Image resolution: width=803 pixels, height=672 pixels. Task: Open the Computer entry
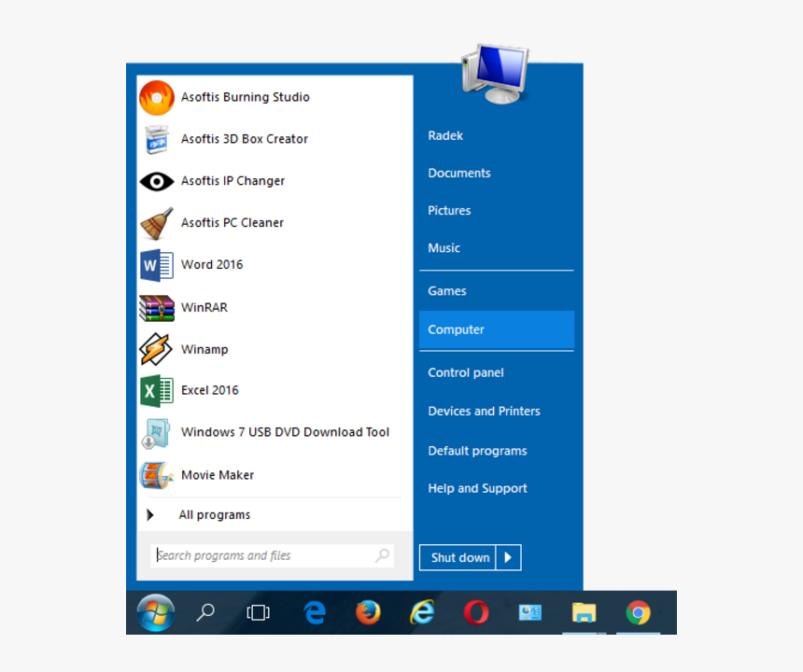456,329
